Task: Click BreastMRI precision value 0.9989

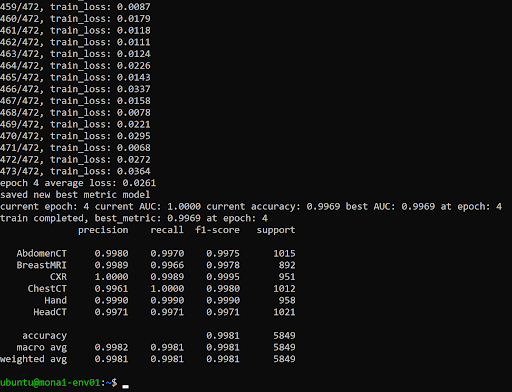Action: click(111, 265)
